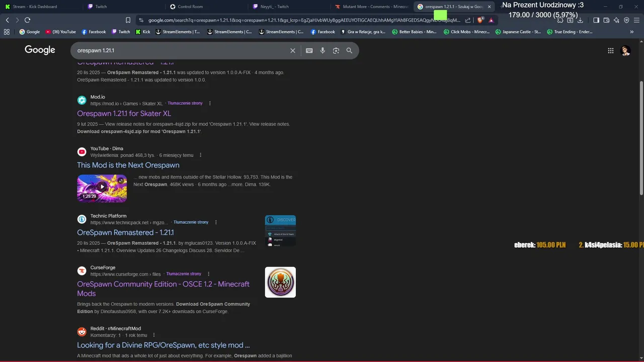Click Tłumaczenie strony for CurseForge result
The height and width of the screenshot is (362, 644).
pyautogui.click(x=184, y=274)
